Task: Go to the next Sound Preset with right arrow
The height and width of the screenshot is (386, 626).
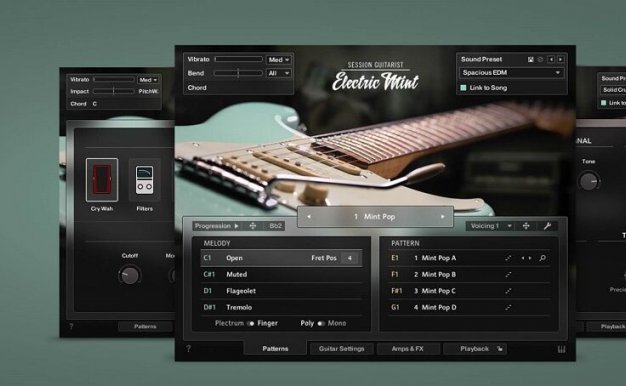Action: 561,59
